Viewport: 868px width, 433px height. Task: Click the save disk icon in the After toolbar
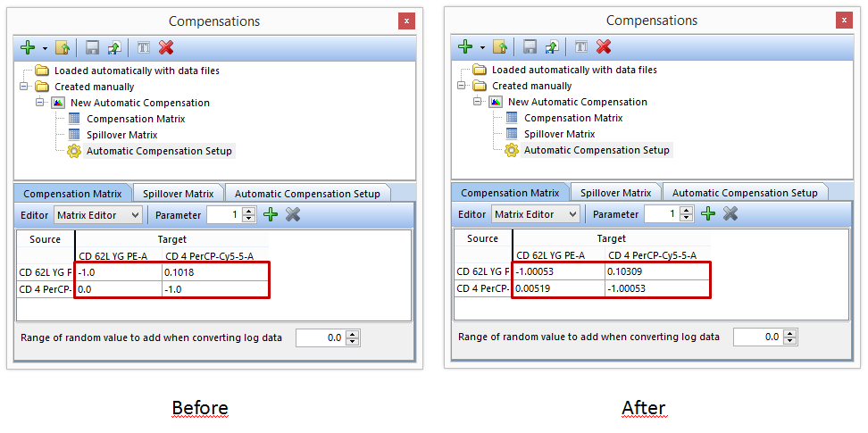pos(530,46)
